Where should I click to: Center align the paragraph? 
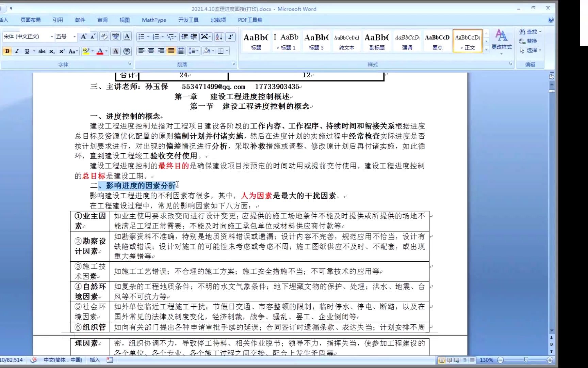tap(151, 51)
